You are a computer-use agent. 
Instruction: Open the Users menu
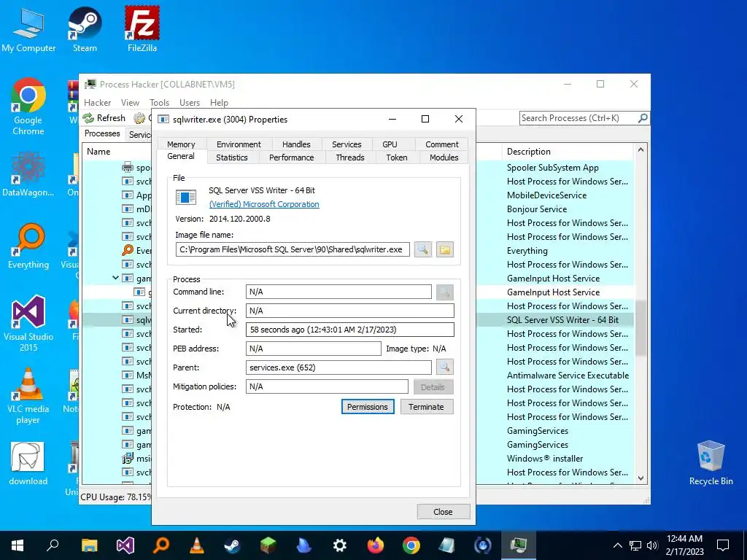click(x=190, y=103)
